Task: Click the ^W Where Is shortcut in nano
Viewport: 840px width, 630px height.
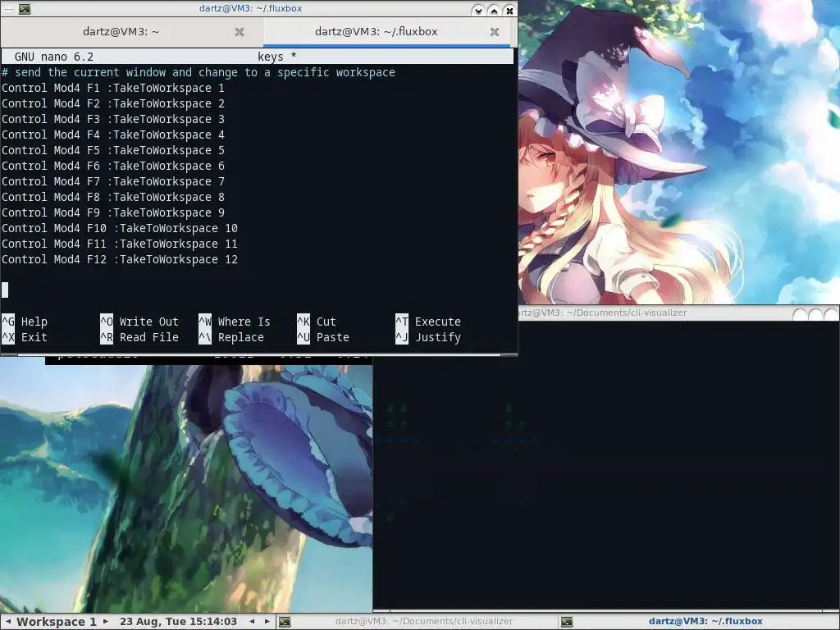Action: [x=235, y=322]
